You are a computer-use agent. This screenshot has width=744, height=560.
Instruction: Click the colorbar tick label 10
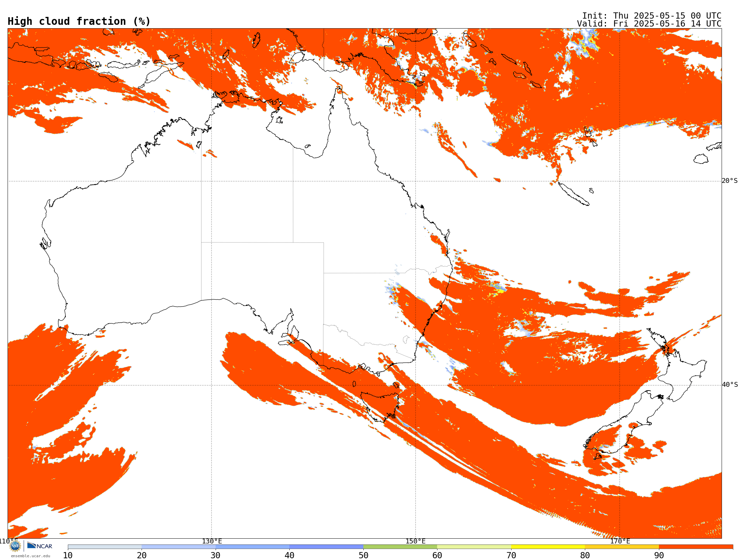point(68,556)
